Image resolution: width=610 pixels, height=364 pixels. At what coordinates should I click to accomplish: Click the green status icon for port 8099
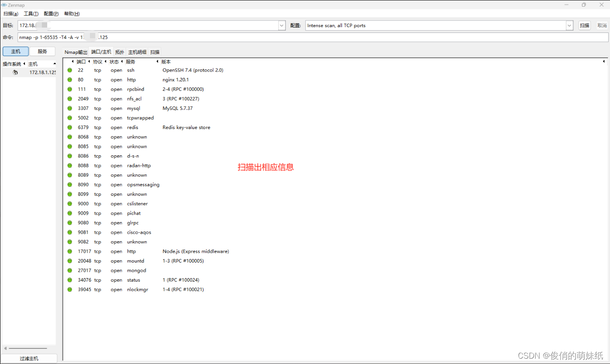coord(69,194)
